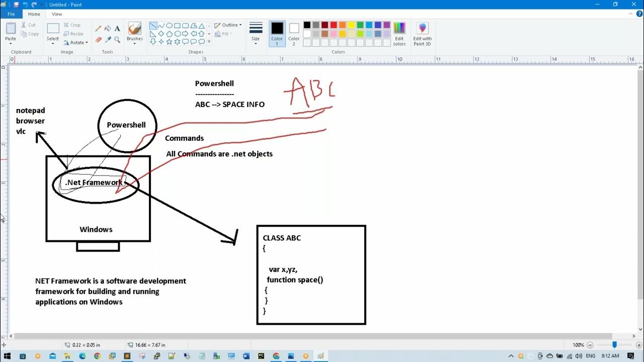Click Edit colors button

(x=399, y=34)
